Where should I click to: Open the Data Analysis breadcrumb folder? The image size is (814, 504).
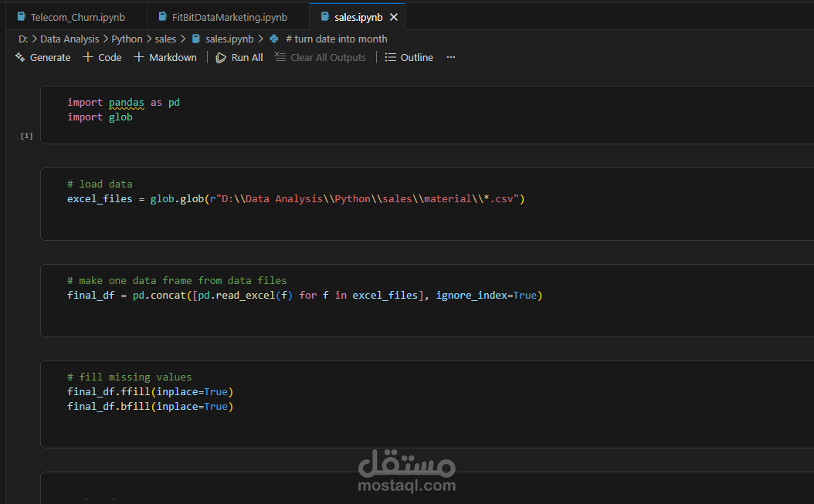click(70, 39)
